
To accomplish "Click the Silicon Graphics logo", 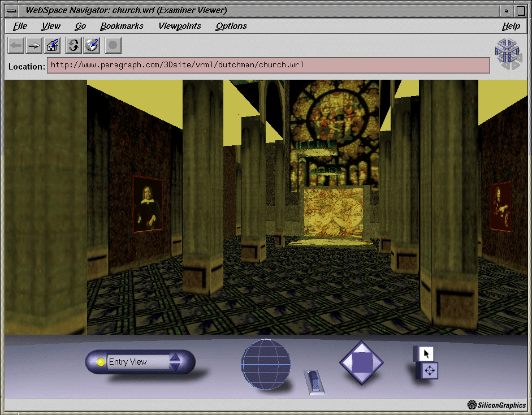I will tap(496, 405).
